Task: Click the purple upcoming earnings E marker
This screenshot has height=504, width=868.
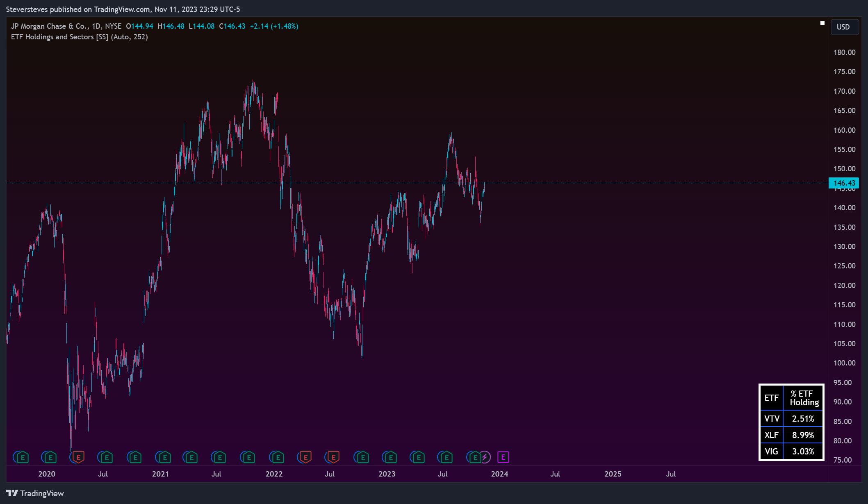Action: [503, 457]
